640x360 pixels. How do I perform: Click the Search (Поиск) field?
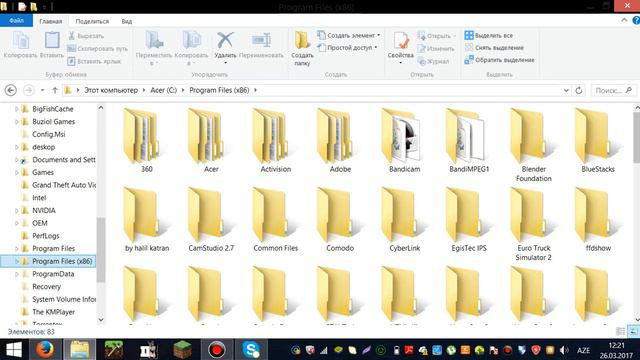click(x=613, y=90)
